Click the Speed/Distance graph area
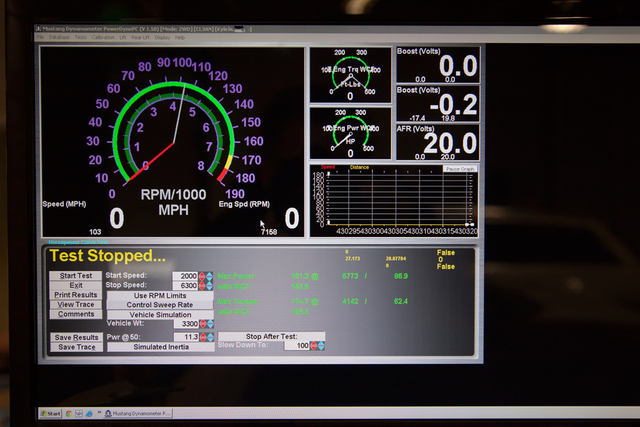The height and width of the screenshot is (427, 640). (x=394, y=201)
